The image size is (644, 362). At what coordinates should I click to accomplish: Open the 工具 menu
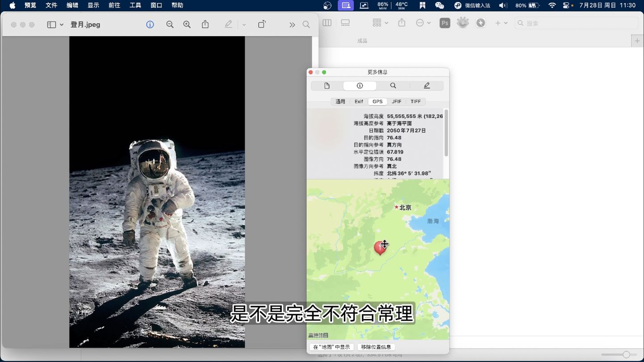[x=136, y=5]
